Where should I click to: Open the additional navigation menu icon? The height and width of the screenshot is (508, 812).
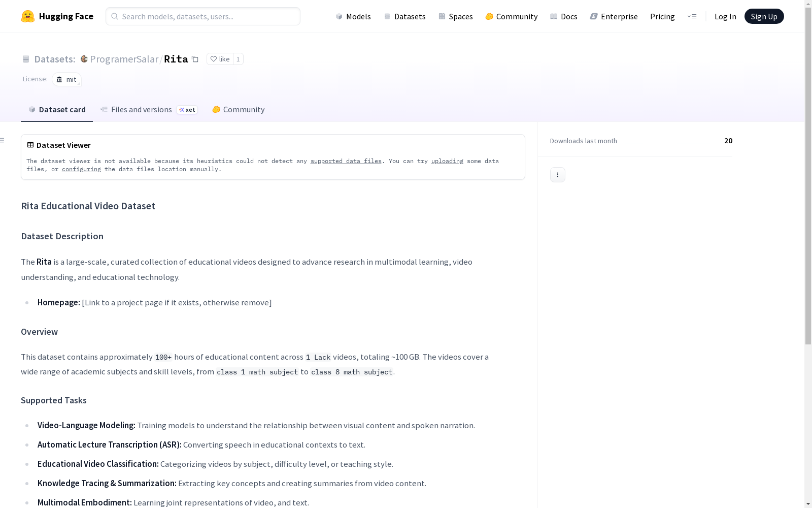(692, 16)
